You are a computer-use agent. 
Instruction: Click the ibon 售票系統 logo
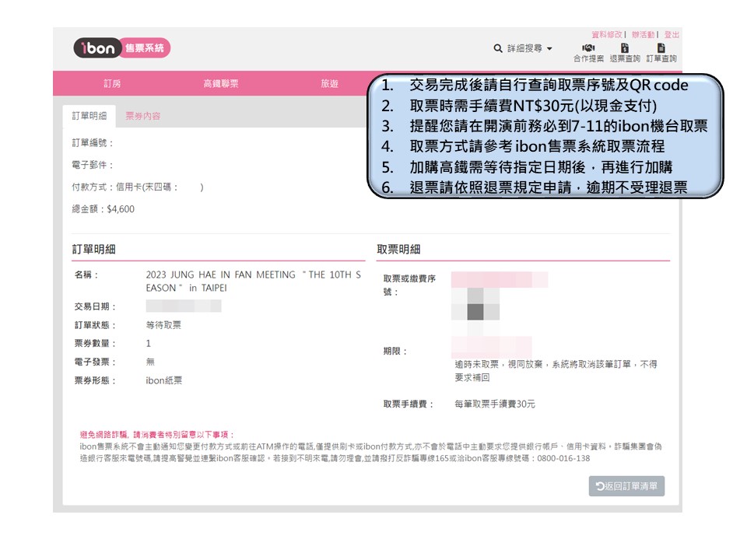(x=121, y=48)
